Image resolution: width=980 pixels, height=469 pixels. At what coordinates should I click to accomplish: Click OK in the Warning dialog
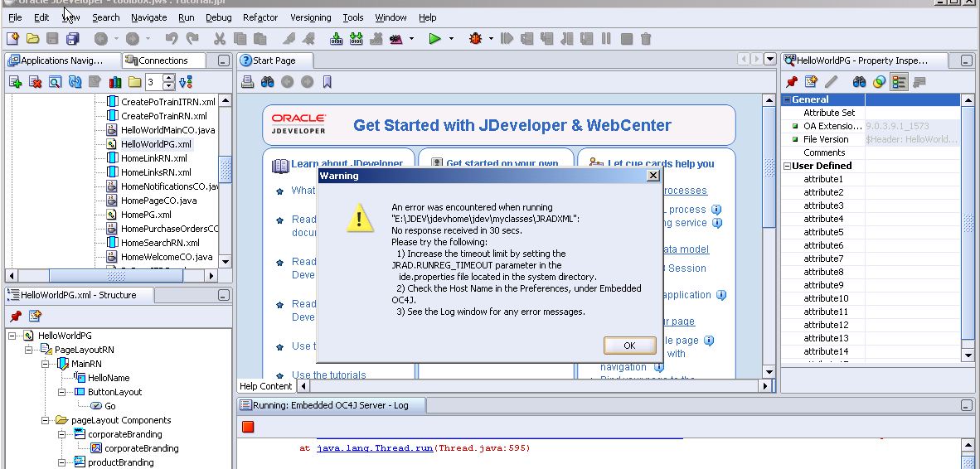pyautogui.click(x=629, y=346)
